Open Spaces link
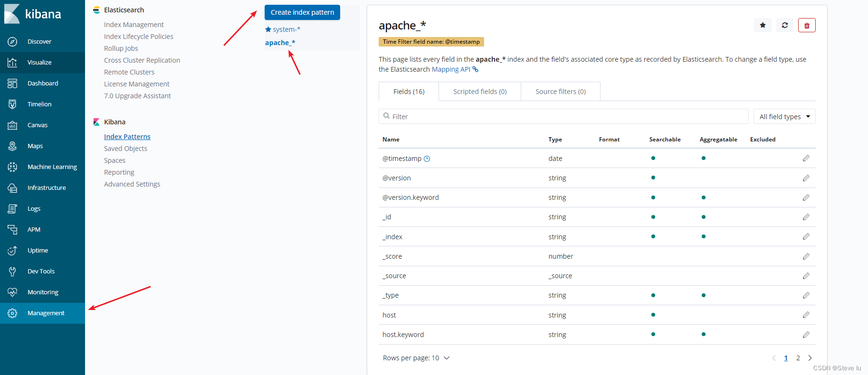The height and width of the screenshot is (375, 868). pyautogui.click(x=114, y=160)
